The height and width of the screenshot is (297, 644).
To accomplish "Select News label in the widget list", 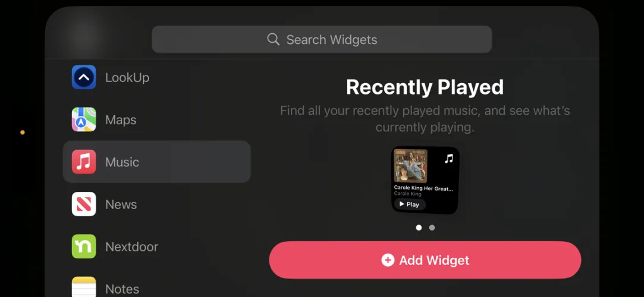I will pos(121,204).
